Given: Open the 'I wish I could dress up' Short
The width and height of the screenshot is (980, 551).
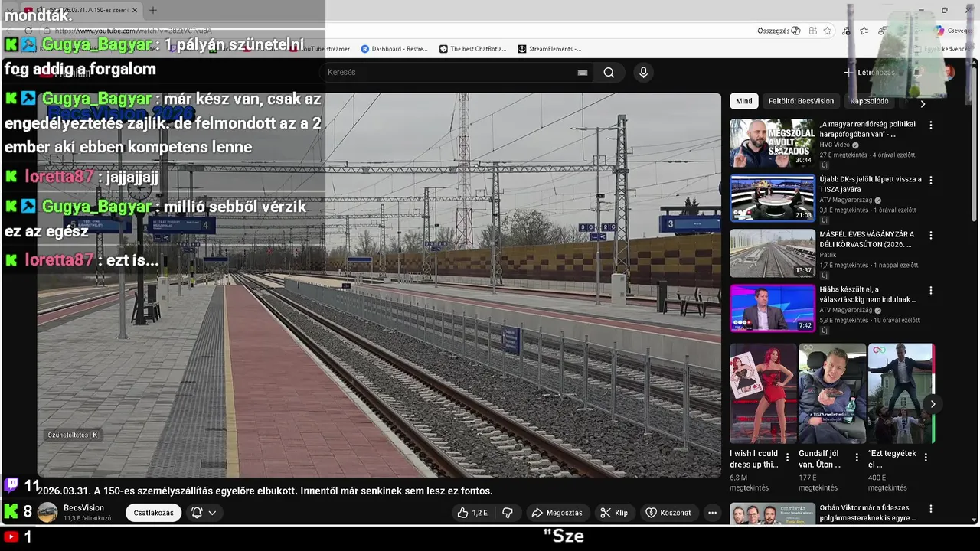Looking at the screenshot, I should pyautogui.click(x=763, y=393).
